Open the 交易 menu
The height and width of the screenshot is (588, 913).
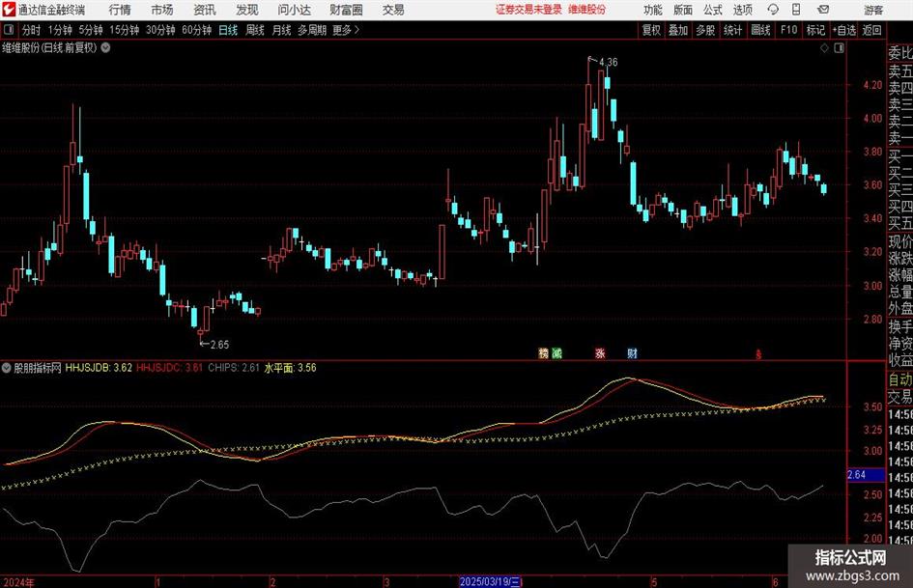(x=393, y=10)
